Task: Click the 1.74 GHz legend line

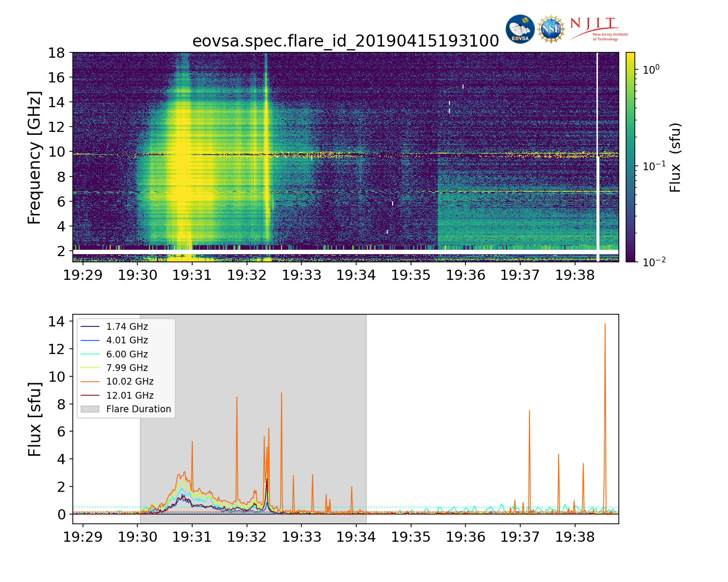Action: (x=90, y=327)
